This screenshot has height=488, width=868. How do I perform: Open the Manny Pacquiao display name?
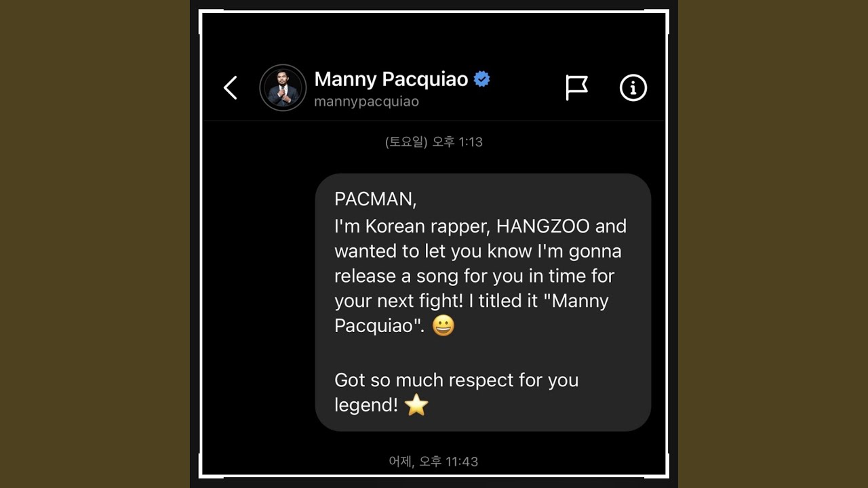(391, 79)
